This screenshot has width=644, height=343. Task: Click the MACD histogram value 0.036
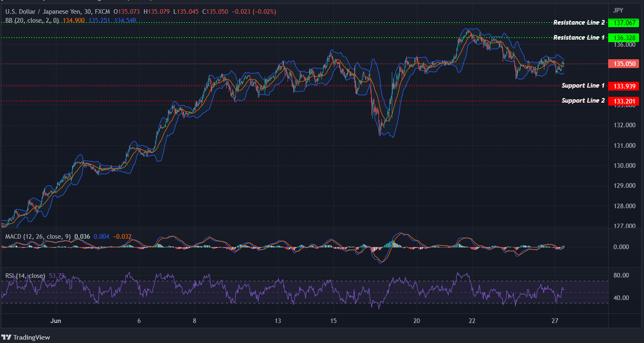82,236
